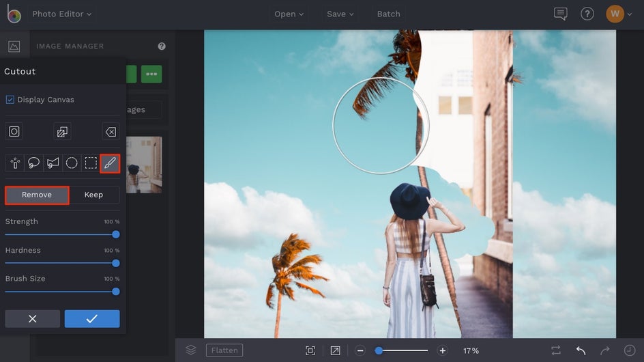
Task: Select the paint brush cutout tool
Action: pyautogui.click(x=110, y=163)
